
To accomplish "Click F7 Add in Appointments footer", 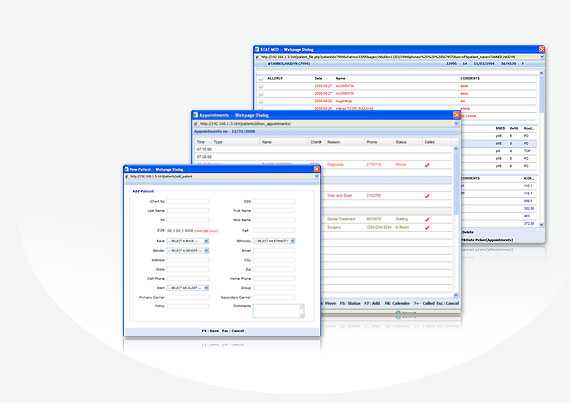I will pyautogui.click(x=372, y=303).
